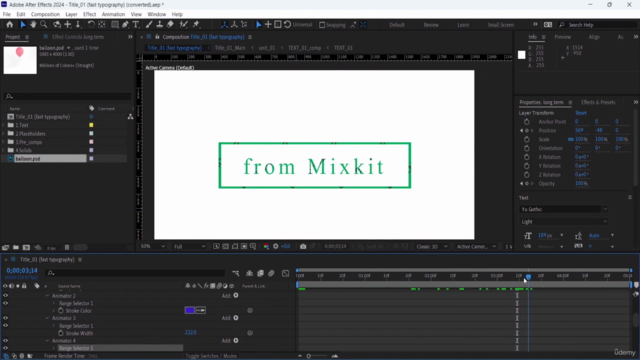640x360 pixels.
Task: Open the composition mini-flowchart icon
Action: (236, 273)
